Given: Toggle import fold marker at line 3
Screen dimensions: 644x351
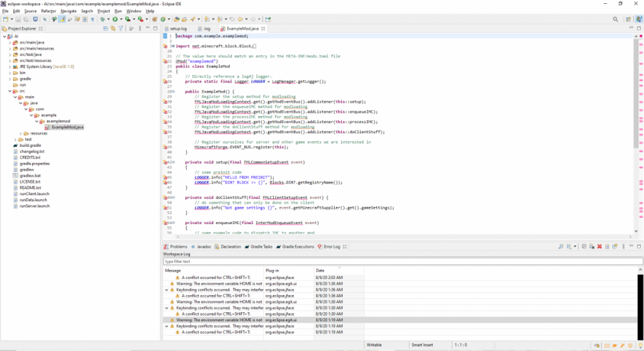Looking at the screenshot, I should (x=173, y=46).
